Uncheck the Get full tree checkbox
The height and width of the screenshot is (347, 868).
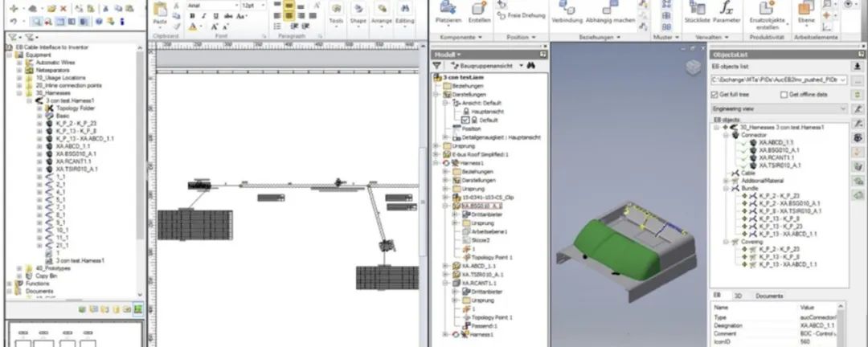tap(715, 94)
